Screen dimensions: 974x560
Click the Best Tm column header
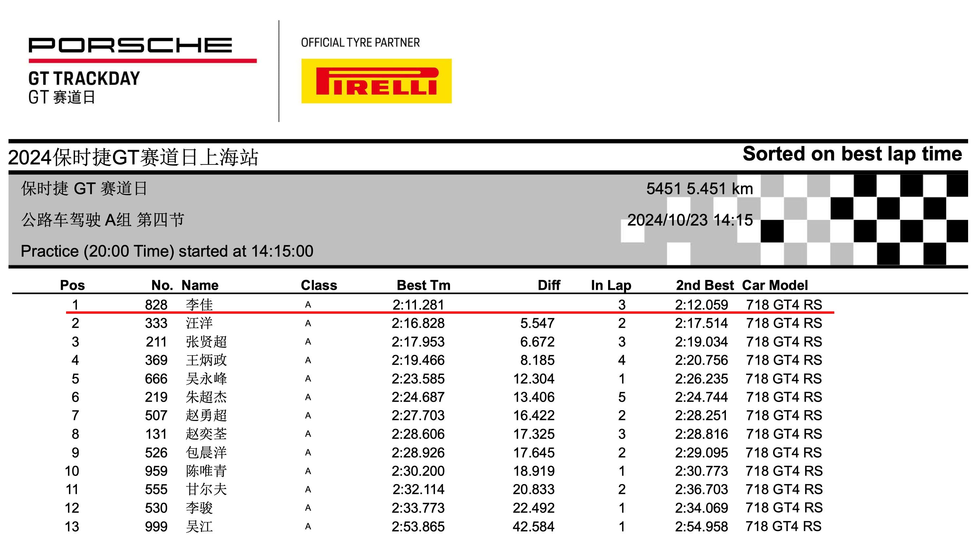click(423, 285)
